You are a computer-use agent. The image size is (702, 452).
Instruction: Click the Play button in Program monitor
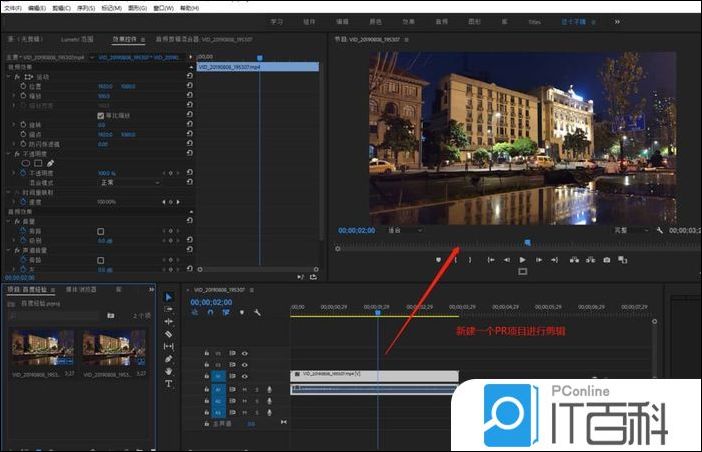tap(522, 260)
